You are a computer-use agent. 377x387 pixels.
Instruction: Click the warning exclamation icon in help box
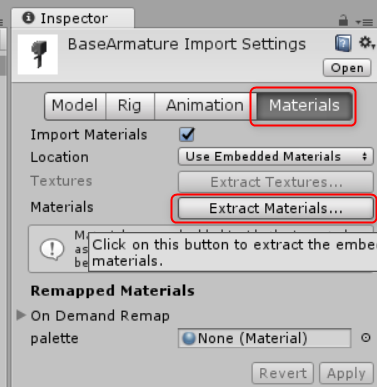click(52, 249)
